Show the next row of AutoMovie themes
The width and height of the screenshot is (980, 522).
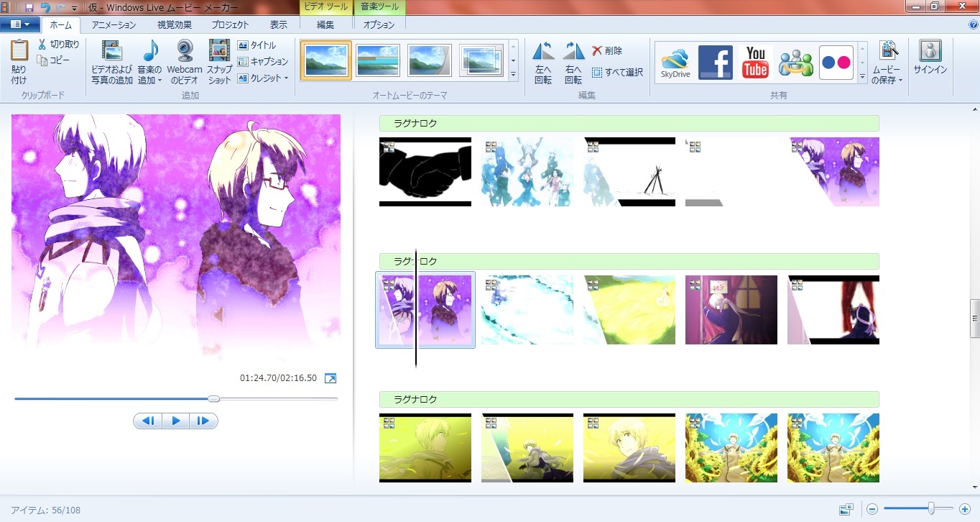click(x=513, y=62)
